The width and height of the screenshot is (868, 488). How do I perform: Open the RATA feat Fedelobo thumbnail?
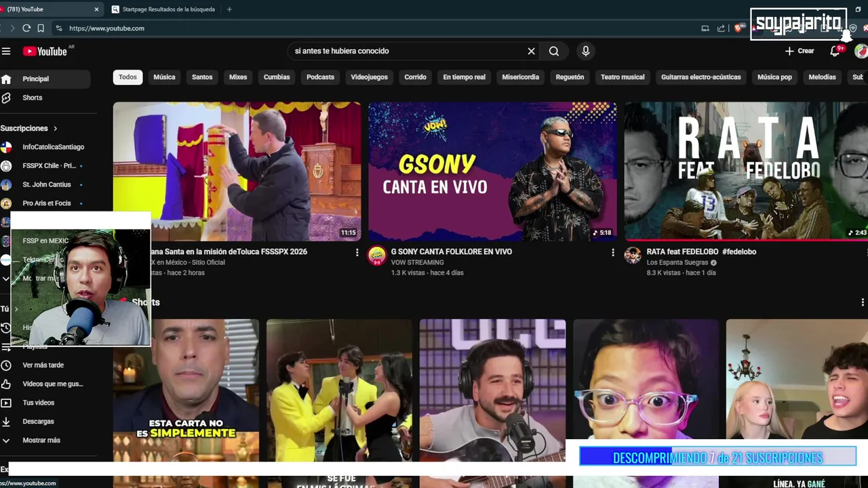click(746, 171)
